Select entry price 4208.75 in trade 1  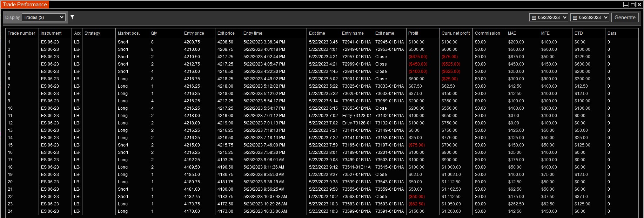[x=192, y=42]
